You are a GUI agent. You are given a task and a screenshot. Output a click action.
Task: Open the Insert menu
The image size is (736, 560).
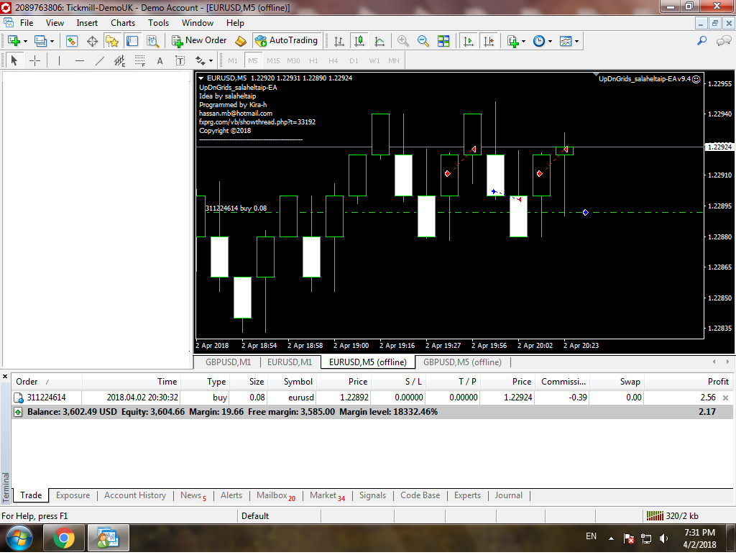click(87, 23)
